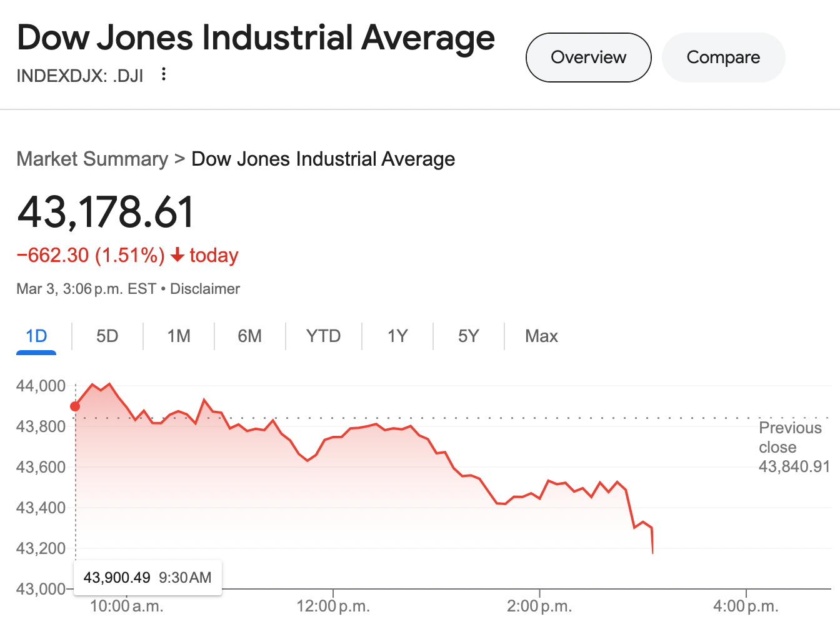
Task: Switch to the 5D chart tab
Action: coord(107,336)
